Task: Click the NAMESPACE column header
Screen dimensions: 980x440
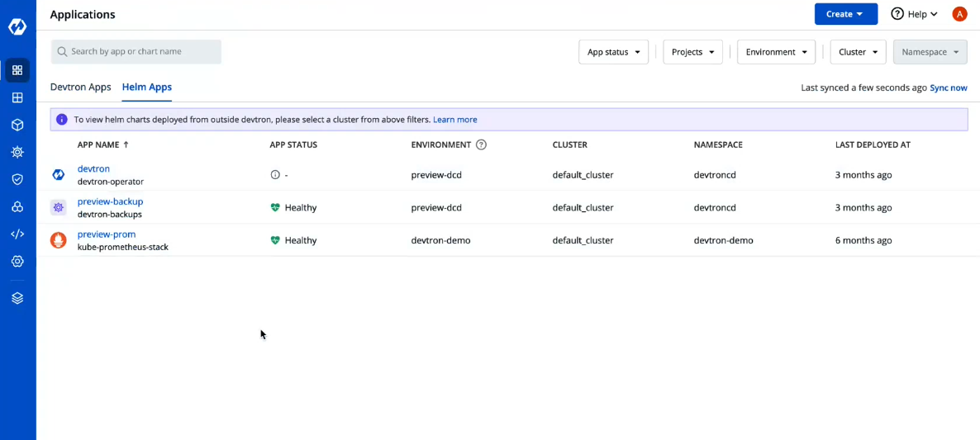Action: [x=718, y=144]
